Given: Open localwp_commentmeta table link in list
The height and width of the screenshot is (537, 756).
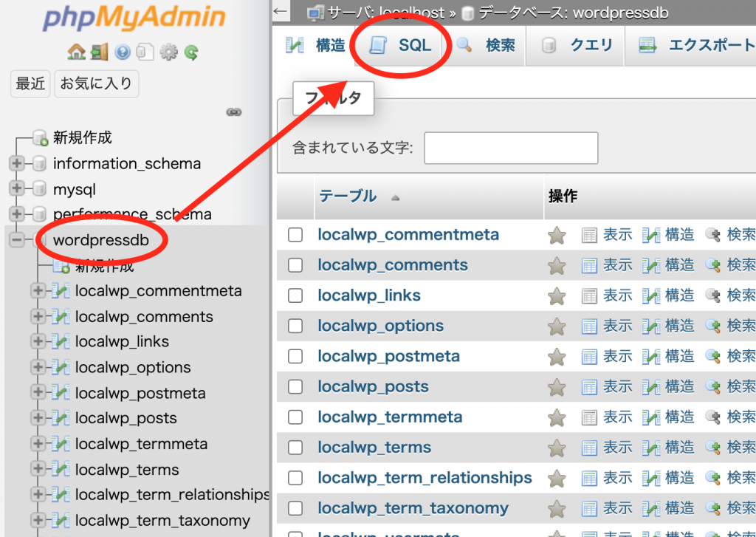Looking at the screenshot, I should pos(408,235).
